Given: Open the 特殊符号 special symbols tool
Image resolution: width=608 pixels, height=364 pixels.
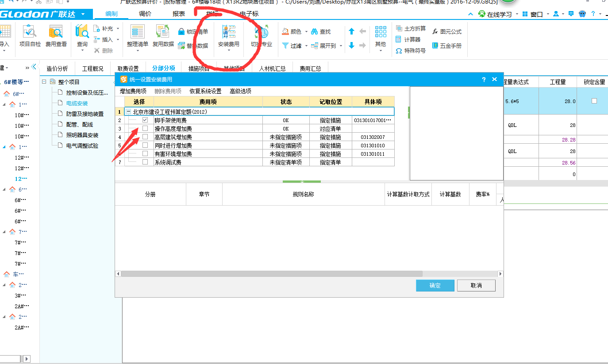Looking at the screenshot, I should (x=410, y=51).
